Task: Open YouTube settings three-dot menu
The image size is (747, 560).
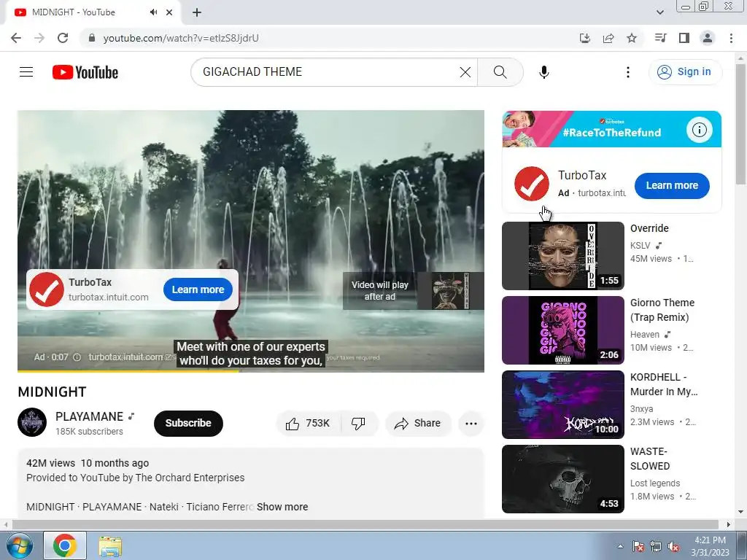Action: tap(628, 72)
